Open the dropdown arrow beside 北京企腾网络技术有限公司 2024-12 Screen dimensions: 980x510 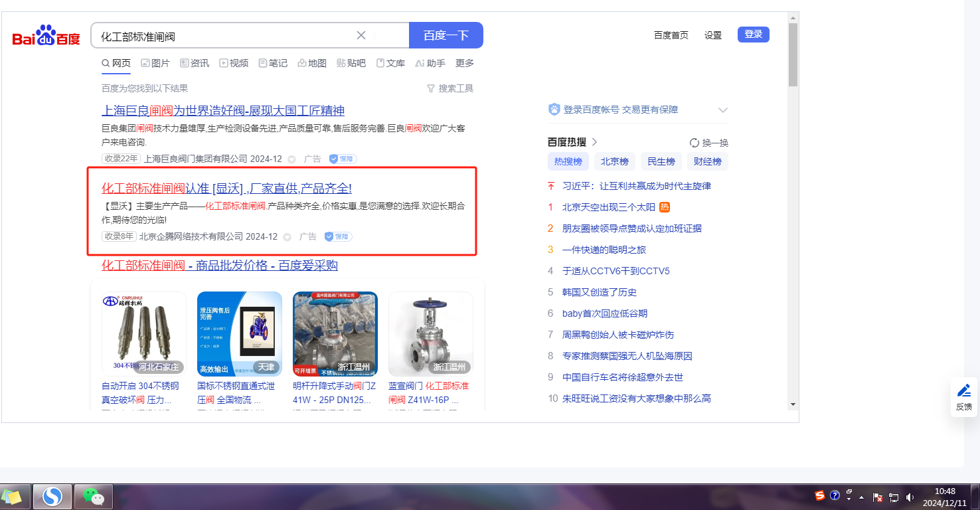(x=287, y=237)
